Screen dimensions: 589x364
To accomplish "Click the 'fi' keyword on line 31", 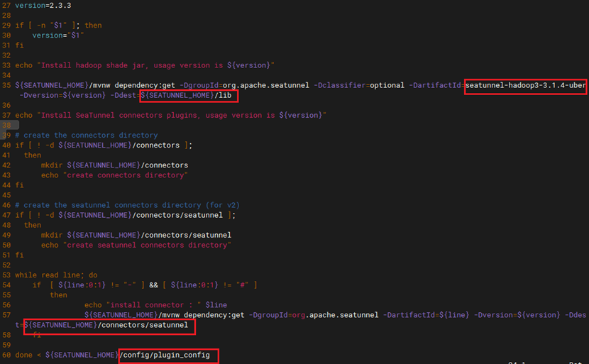I will (20, 45).
